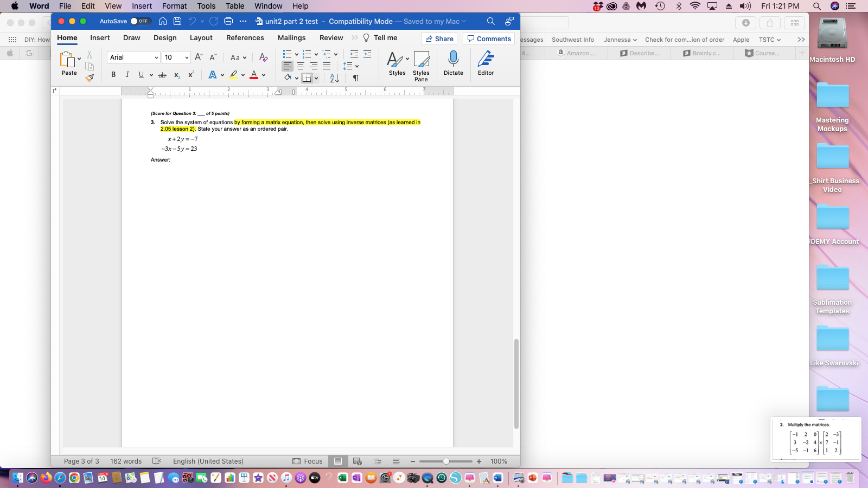Click the Cut scissors icon
The height and width of the screenshot is (488, 868).
click(x=90, y=55)
